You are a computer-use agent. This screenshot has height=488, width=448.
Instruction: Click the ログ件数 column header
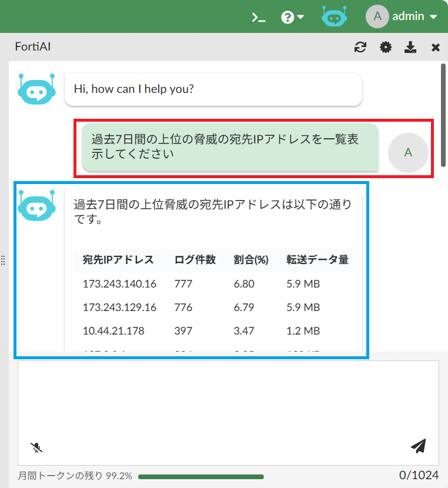(195, 260)
